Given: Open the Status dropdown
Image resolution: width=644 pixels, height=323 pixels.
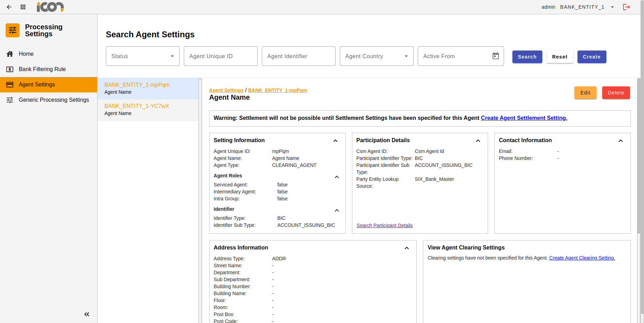Looking at the screenshot, I should pyautogui.click(x=142, y=56).
